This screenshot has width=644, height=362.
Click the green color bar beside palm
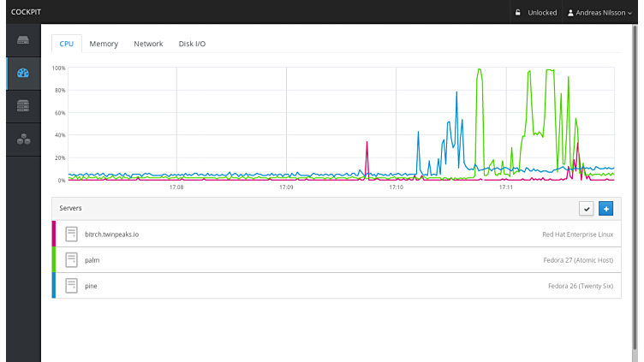(54, 259)
